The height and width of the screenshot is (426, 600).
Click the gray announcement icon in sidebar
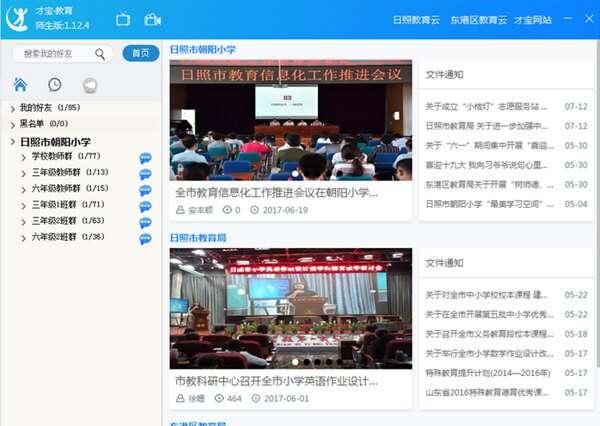tap(89, 85)
